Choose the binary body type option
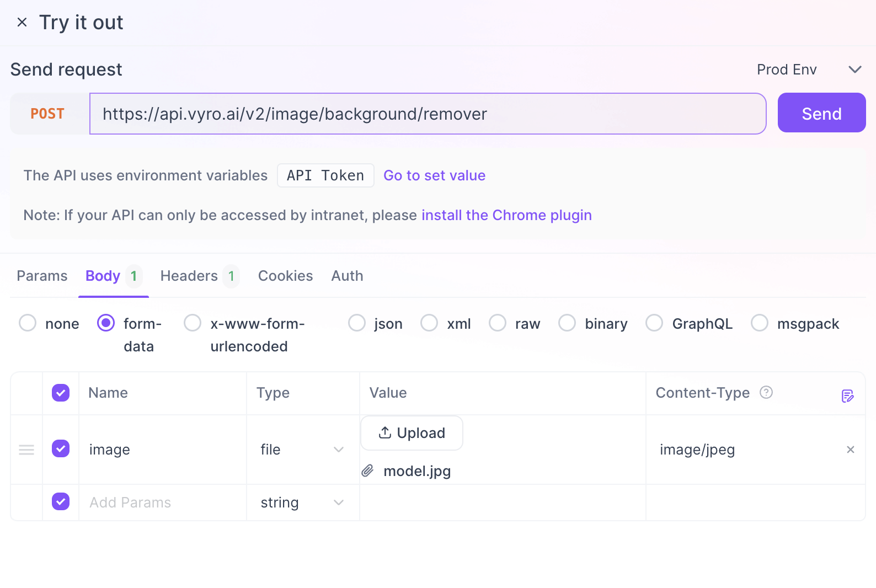876x588 pixels. coord(567,323)
